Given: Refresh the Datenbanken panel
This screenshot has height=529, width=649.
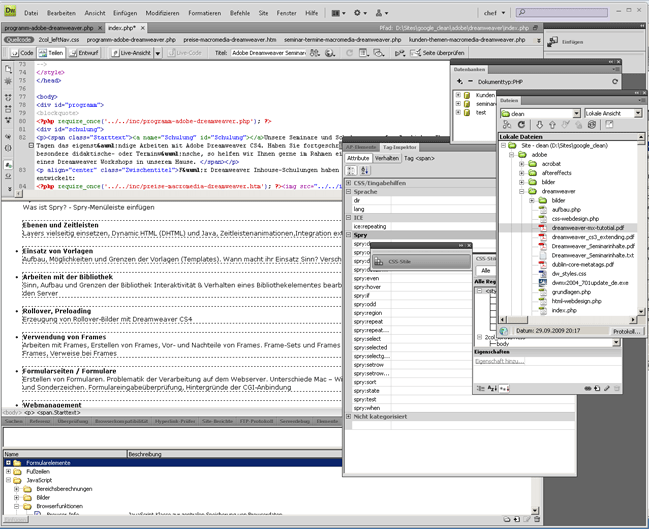Looking at the screenshot, I should coord(615,82).
